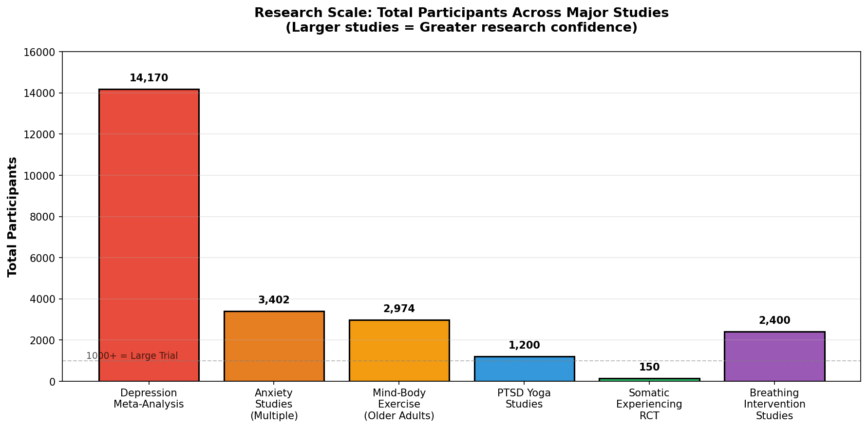Click the 14000 y-axis tick label
868x428 pixels.
click(x=39, y=93)
